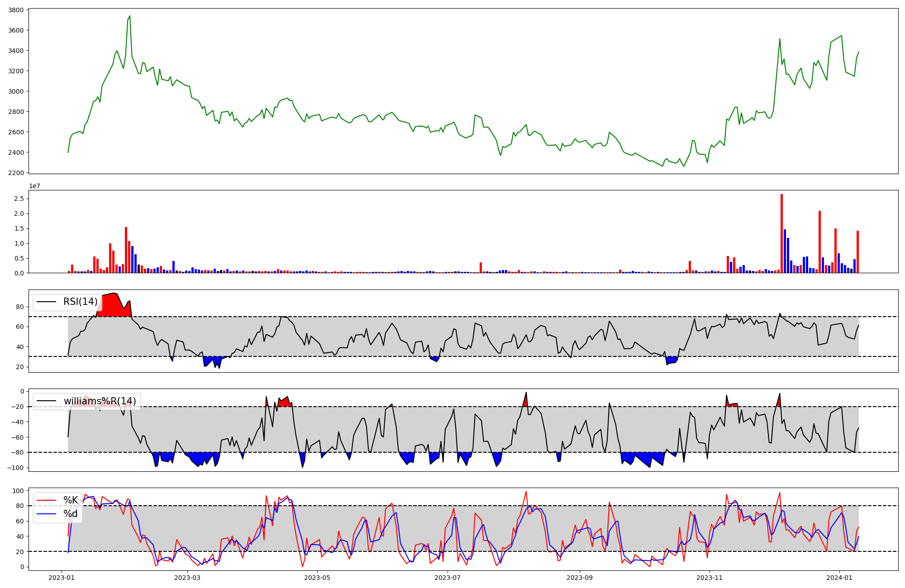Click the 2023-11 x-axis date label
The image size is (905, 588).
tap(709, 578)
